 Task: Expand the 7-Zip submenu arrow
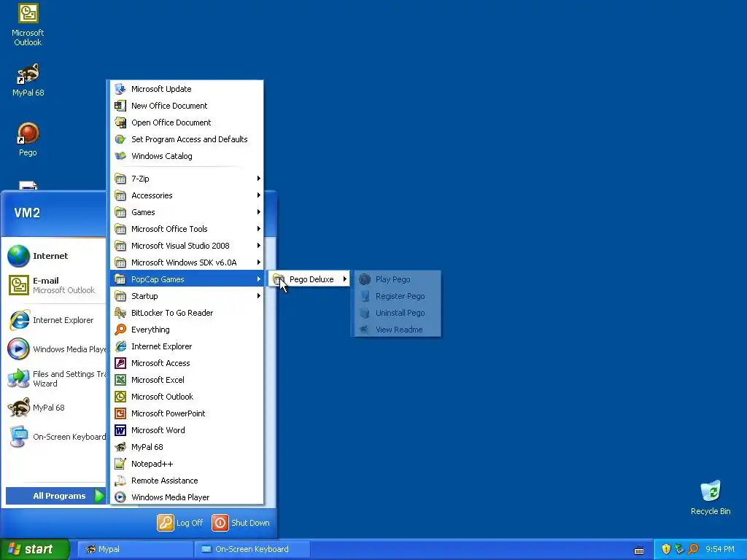[x=259, y=179]
